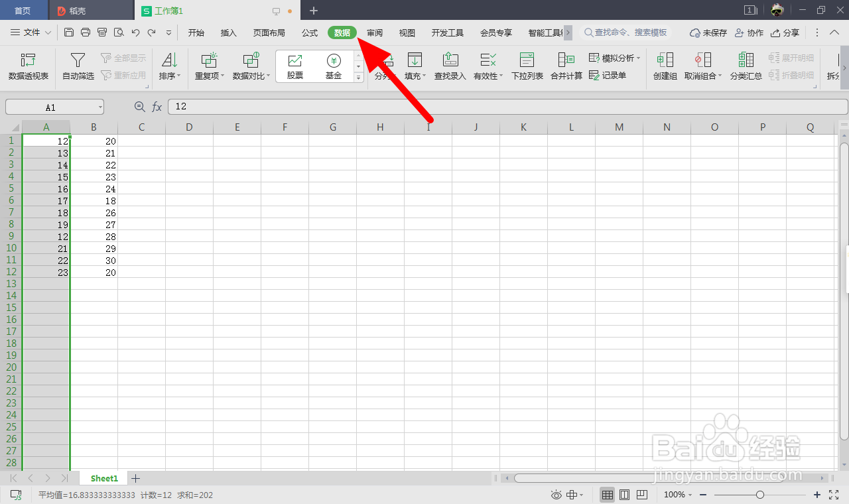Open a new tab with the plus
This screenshot has height=504, width=849.
click(x=314, y=11)
